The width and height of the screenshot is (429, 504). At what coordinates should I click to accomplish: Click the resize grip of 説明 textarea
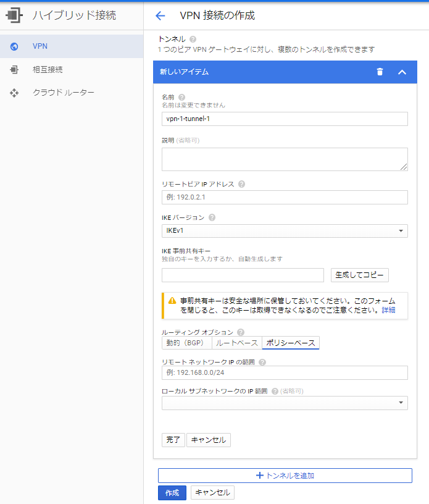coord(404,167)
